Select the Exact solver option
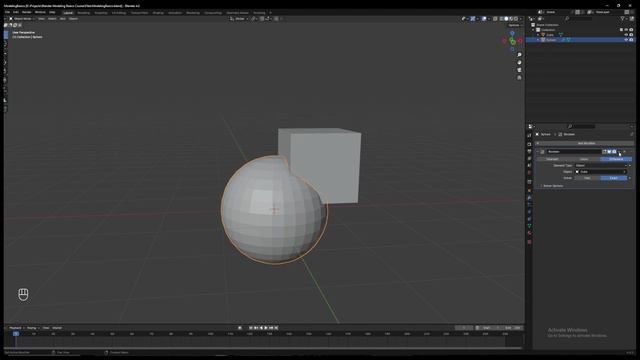The image size is (640, 360). point(614,178)
